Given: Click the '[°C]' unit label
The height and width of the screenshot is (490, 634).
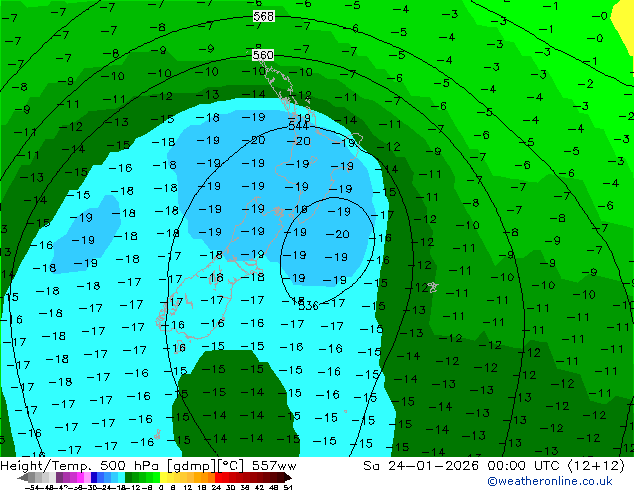Looking at the screenshot, I should (230, 466).
